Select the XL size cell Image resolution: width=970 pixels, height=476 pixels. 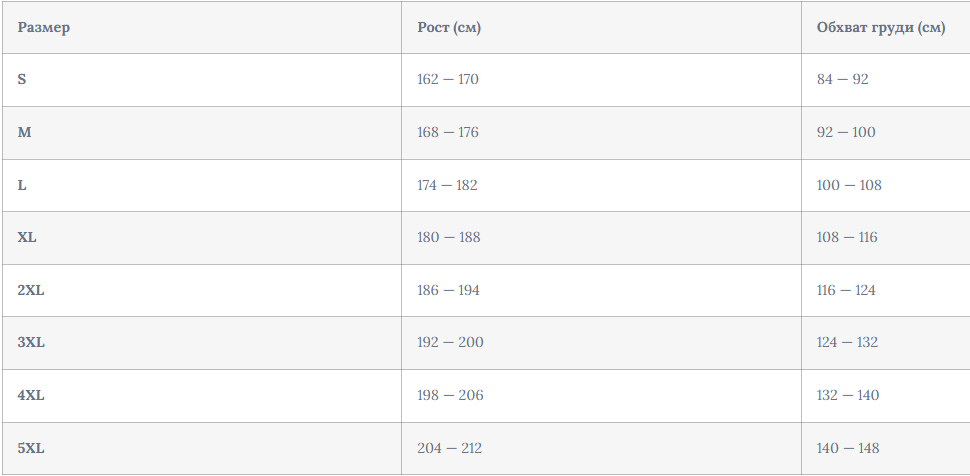pyautogui.click(x=28, y=238)
